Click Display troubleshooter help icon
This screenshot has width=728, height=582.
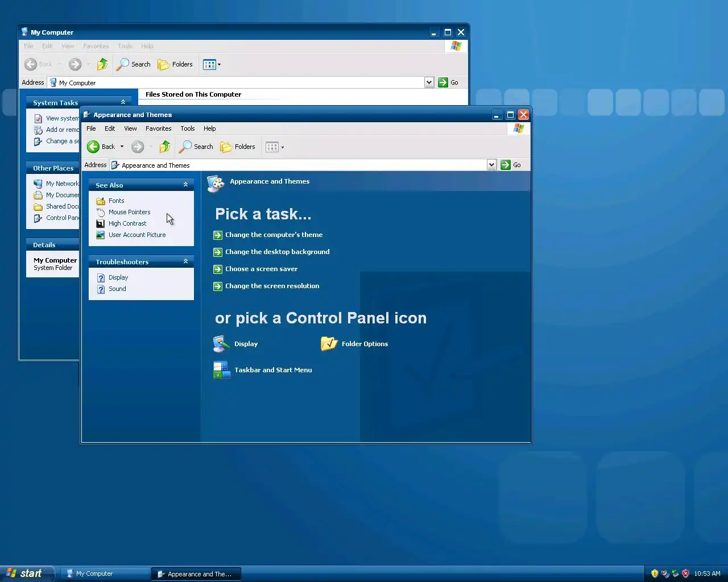pos(101,277)
